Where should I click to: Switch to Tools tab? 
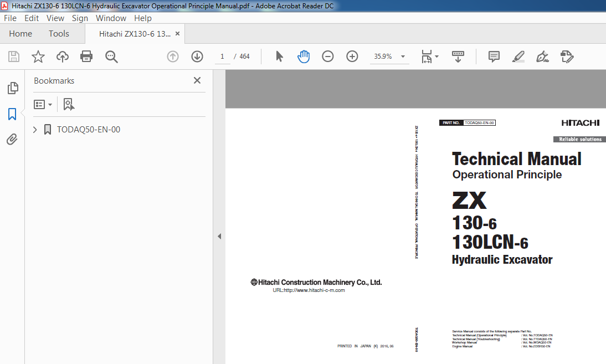pos(59,34)
